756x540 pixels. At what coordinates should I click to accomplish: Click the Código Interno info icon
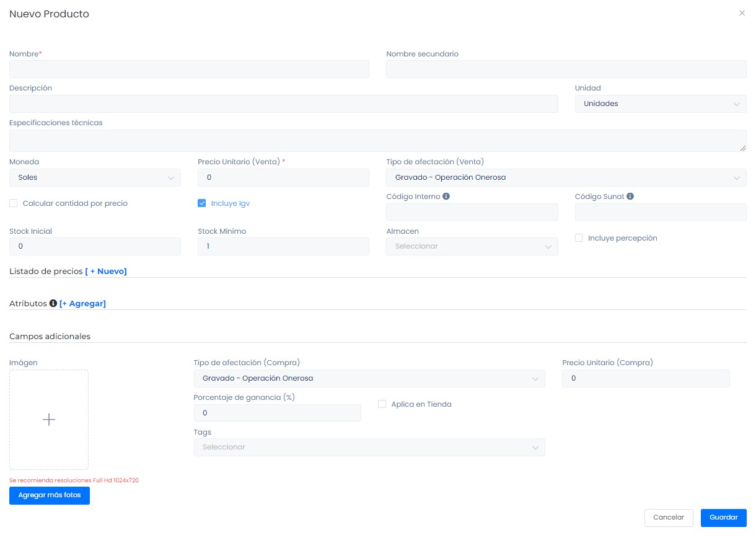pos(446,197)
